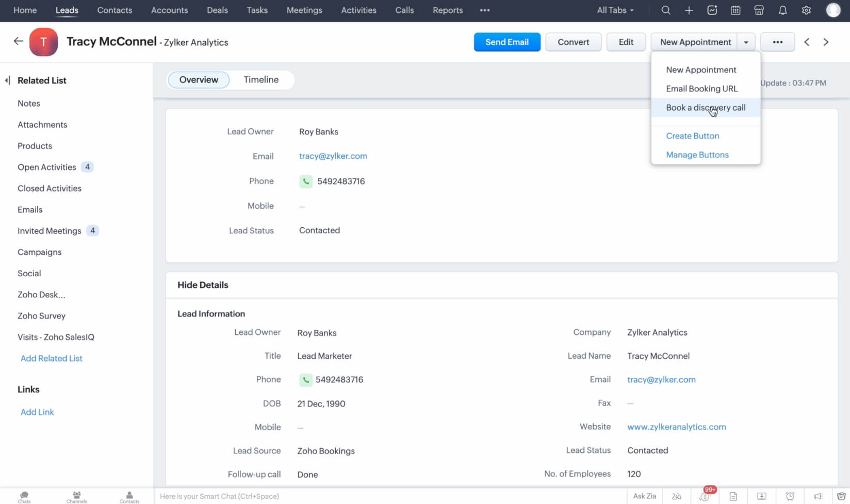Click Add Link in Links section

point(37,412)
